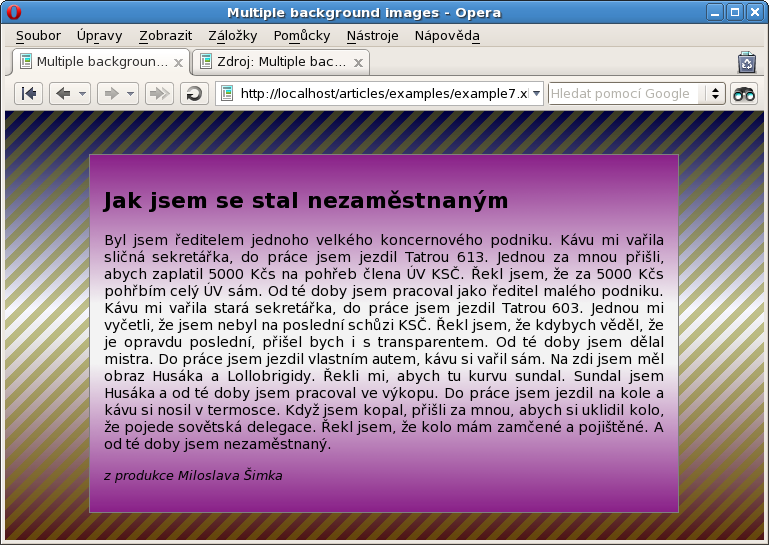Open the Záložky menu
The height and width of the screenshot is (545, 769).
click(x=233, y=36)
